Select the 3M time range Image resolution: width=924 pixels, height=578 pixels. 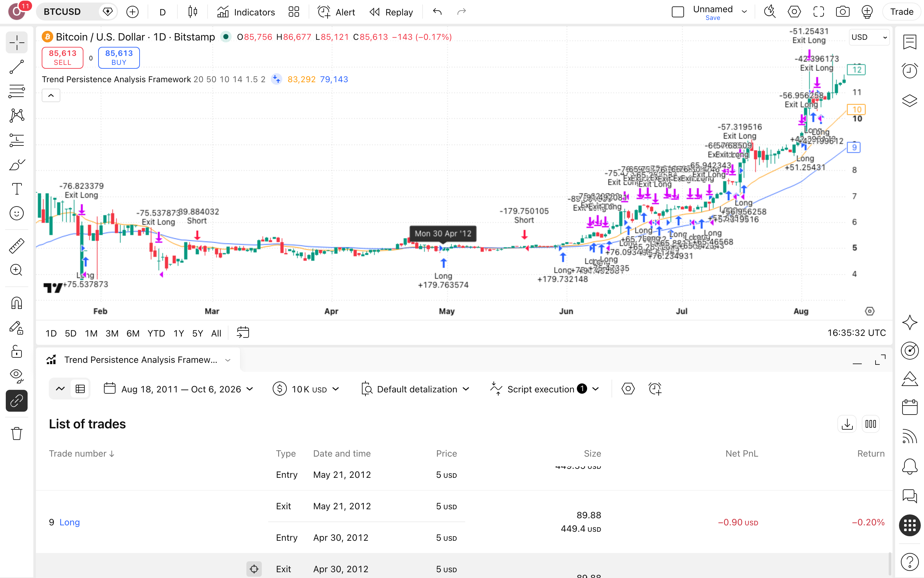coord(112,333)
